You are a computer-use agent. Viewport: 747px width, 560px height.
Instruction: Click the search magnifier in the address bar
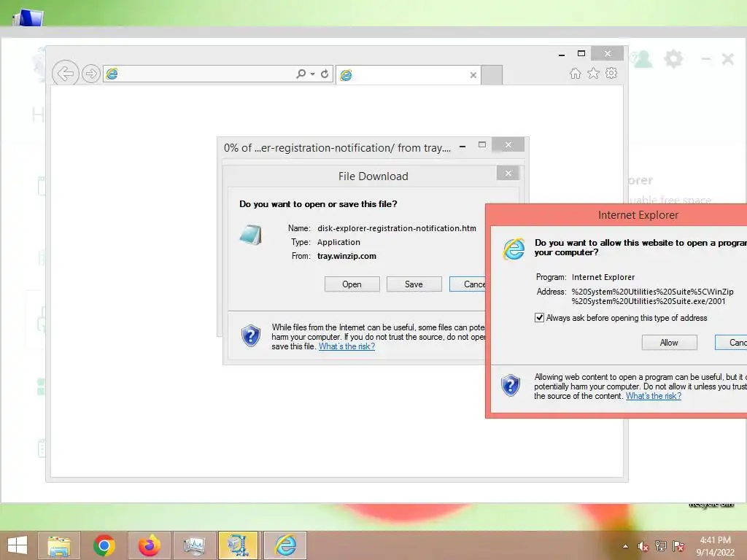click(x=301, y=74)
